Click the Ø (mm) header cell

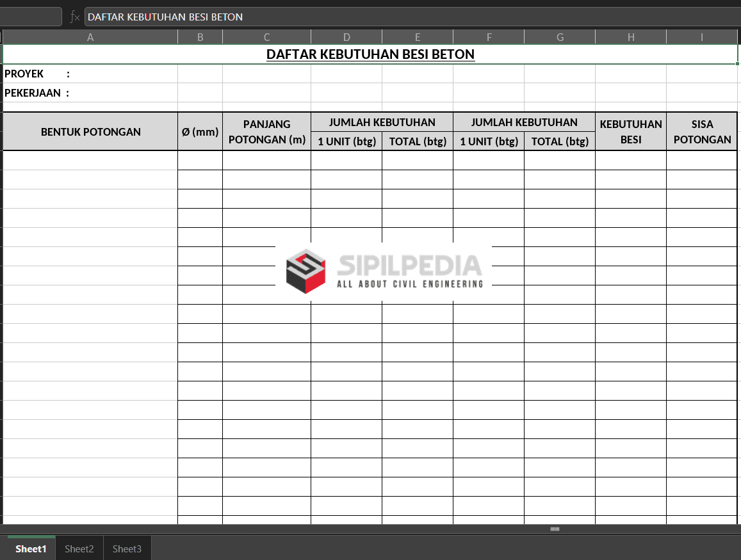(200, 132)
